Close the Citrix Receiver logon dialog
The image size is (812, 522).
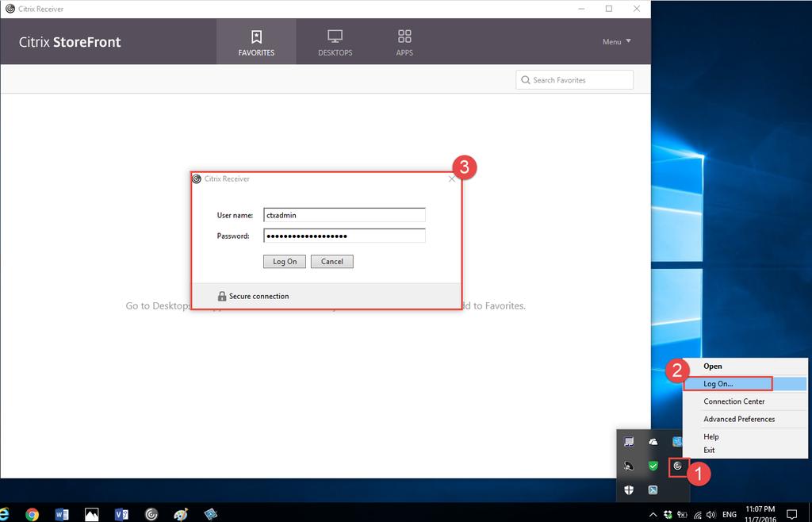click(x=451, y=179)
